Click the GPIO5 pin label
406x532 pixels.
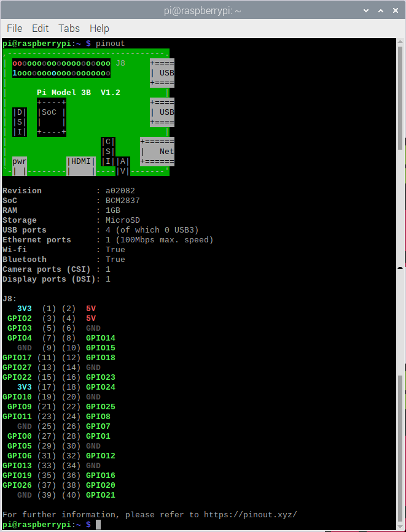20,446
